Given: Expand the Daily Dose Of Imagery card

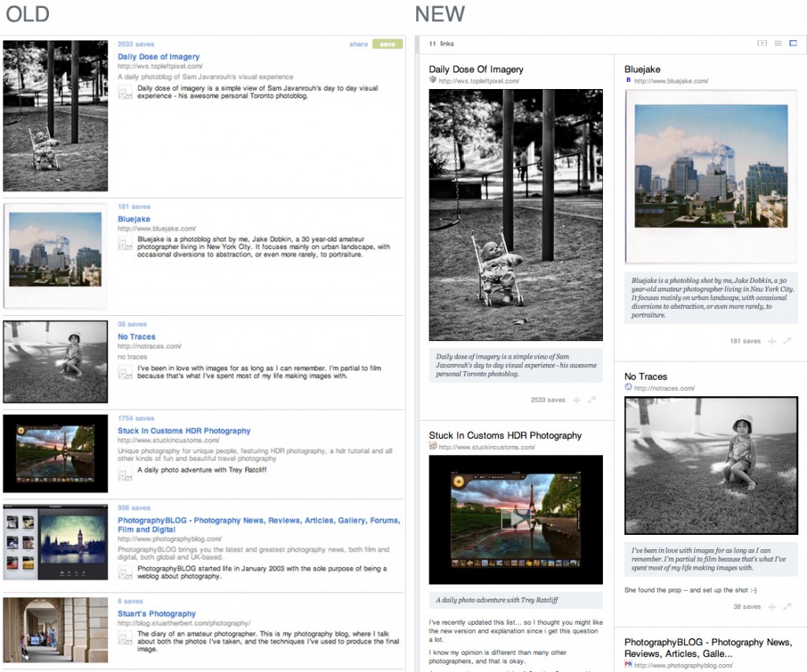Looking at the screenshot, I should click(x=593, y=400).
